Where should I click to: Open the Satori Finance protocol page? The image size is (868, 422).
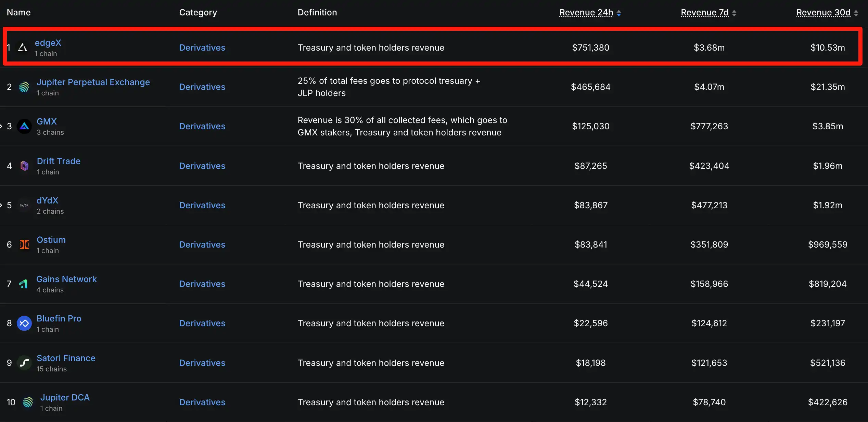pos(66,358)
